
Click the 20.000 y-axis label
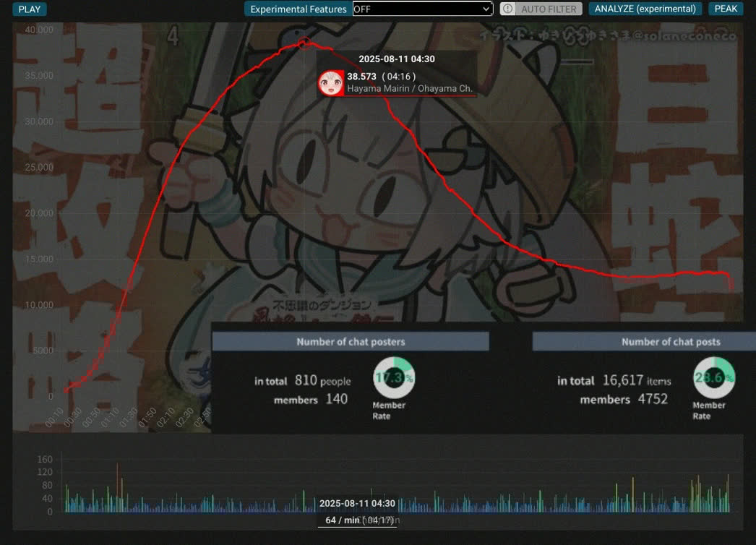click(x=39, y=213)
